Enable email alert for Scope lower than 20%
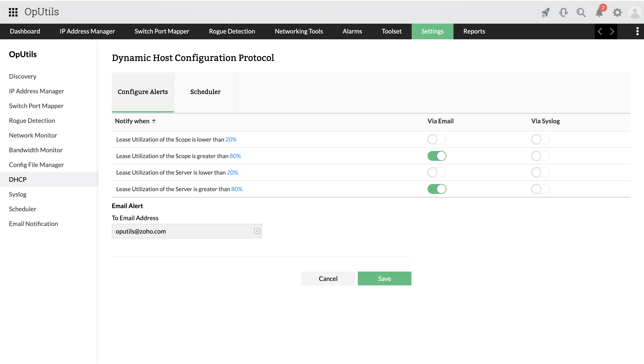The image size is (644, 364). (436, 139)
